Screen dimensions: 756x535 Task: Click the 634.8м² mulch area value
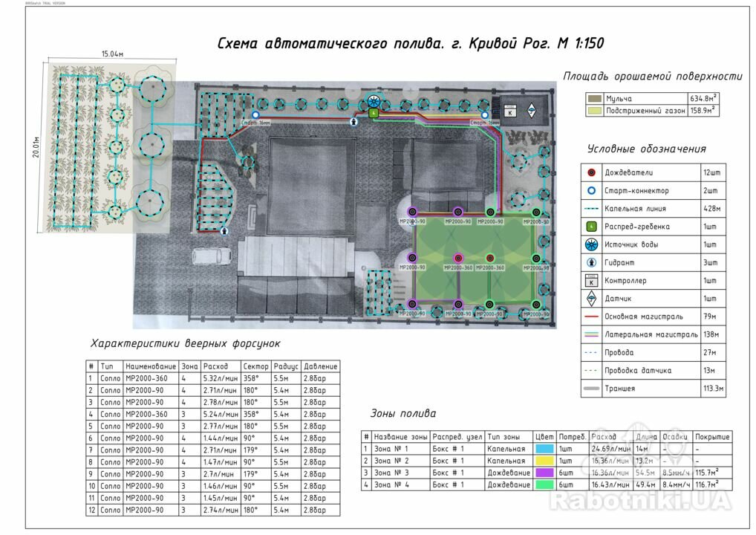[703, 98]
